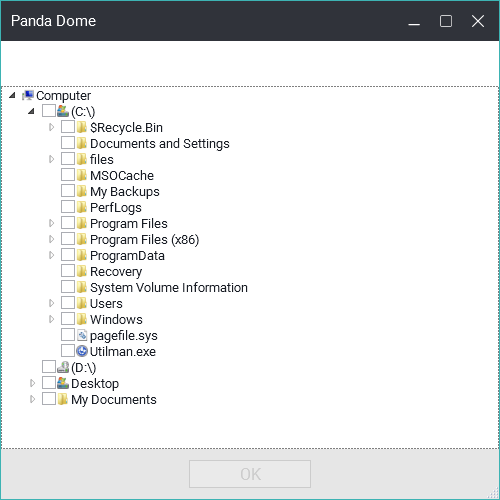The width and height of the screenshot is (500, 500).
Task: Click the D:\ drive icon
Action: point(63,367)
